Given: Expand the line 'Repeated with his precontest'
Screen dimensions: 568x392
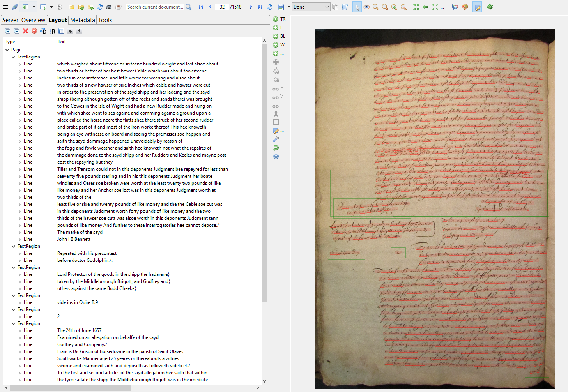Looking at the screenshot, I should 20,253.
